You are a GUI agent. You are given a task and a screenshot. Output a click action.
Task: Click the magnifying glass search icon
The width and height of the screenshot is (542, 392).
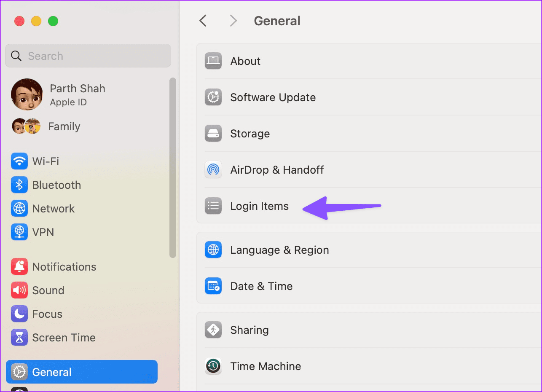point(16,56)
